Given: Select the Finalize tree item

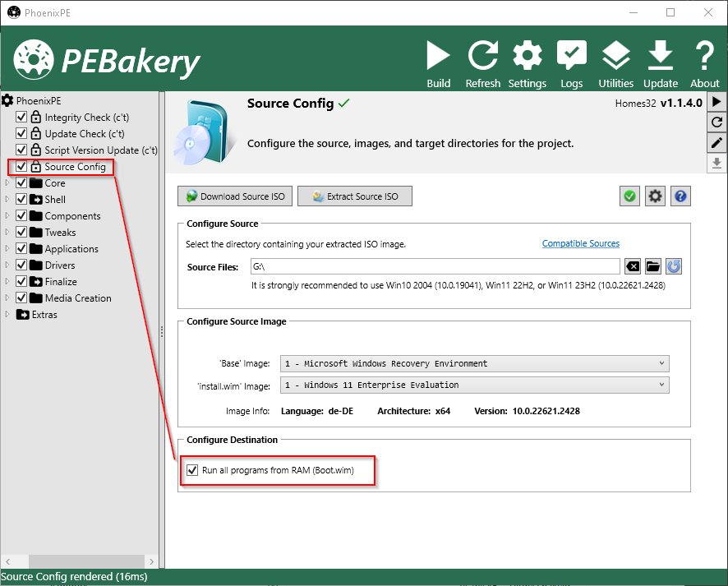Looking at the screenshot, I should coord(61,281).
